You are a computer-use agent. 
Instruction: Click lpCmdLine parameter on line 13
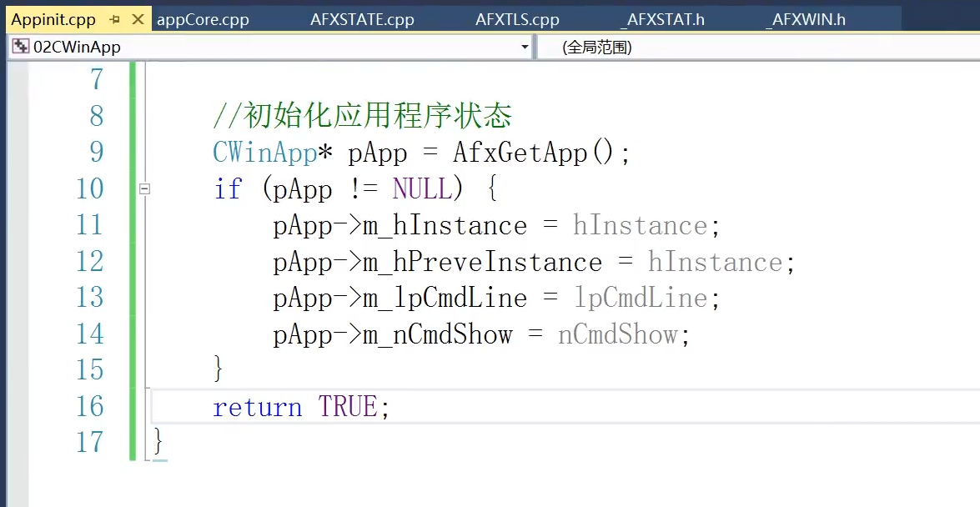click(x=641, y=298)
